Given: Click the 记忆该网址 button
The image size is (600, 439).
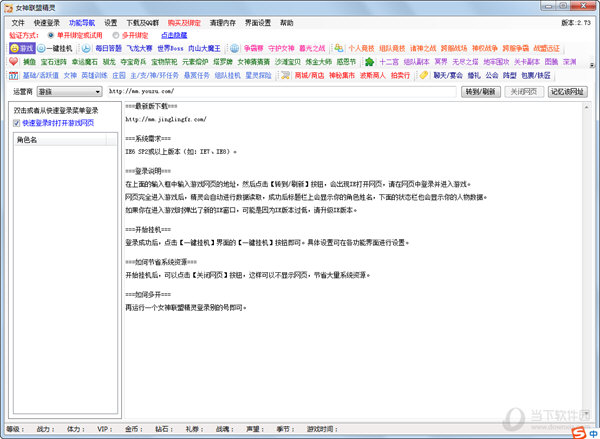Looking at the screenshot, I should click(567, 92).
